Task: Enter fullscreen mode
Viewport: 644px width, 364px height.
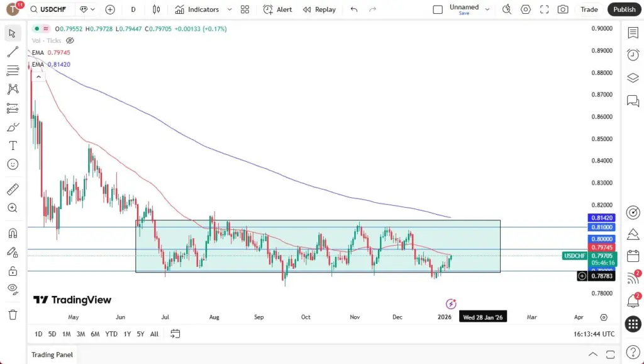Action: (545, 9)
